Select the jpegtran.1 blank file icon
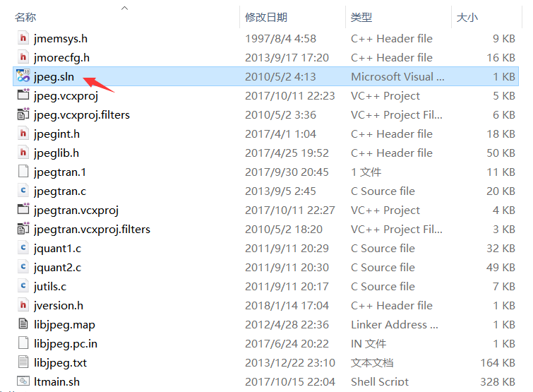The height and width of the screenshot is (392, 533). (x=23, y=172)
